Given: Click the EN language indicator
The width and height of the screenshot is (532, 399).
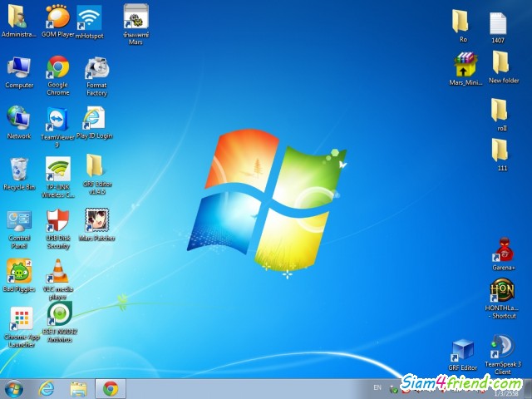Looking at the screenshot, I should point(377,387).
